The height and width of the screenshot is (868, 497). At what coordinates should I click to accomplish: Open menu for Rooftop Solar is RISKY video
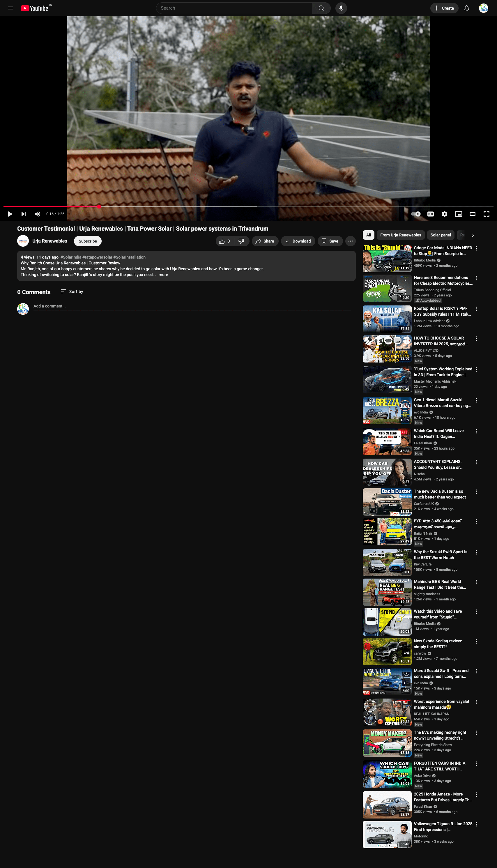coord(476,309)
